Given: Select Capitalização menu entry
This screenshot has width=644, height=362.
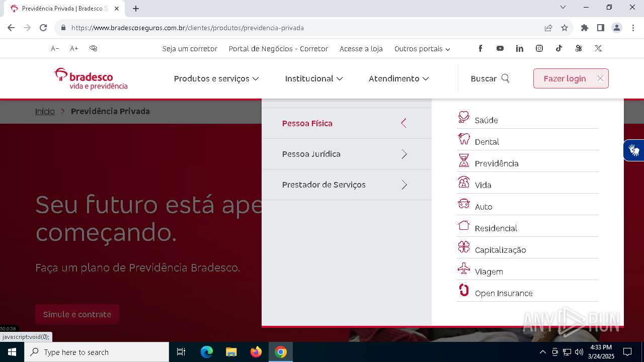Looking at the screenshot, I should 528,248.
